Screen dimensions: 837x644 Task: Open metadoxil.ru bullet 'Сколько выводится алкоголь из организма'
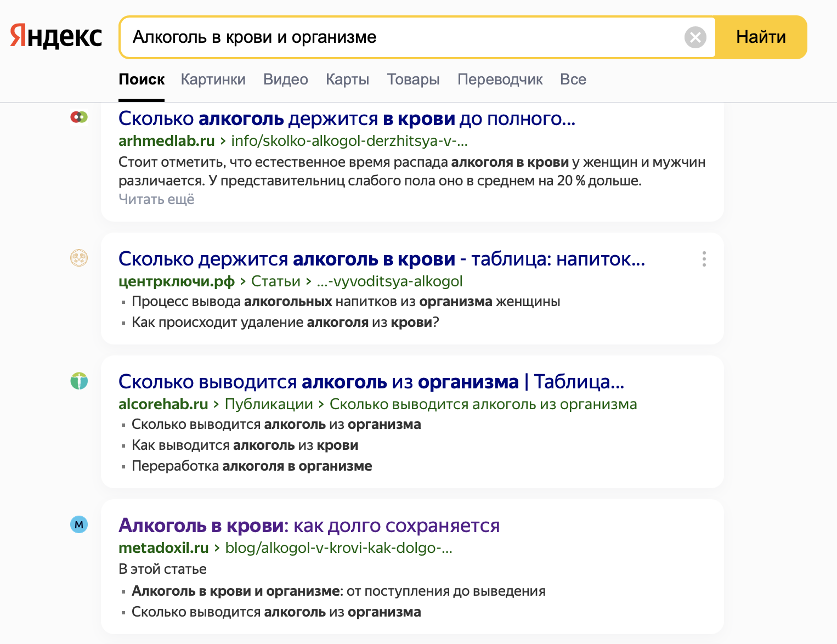click(276, 612)
